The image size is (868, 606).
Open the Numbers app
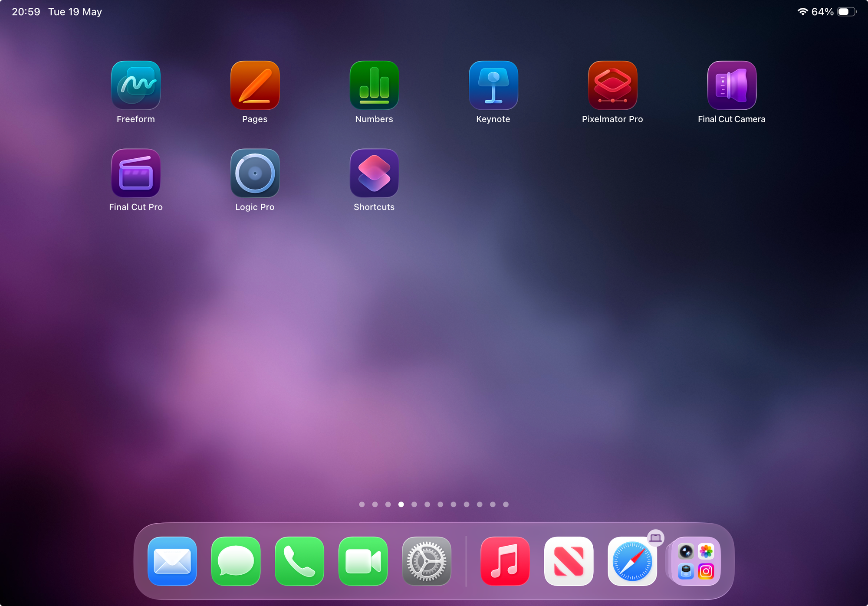pyautogui.click(x=374, y=85)
